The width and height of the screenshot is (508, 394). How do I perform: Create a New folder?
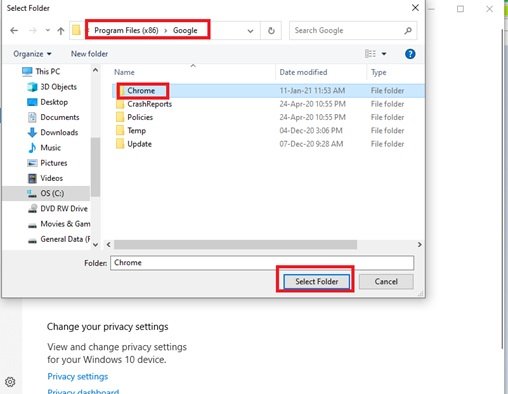[x=89, y=54]
